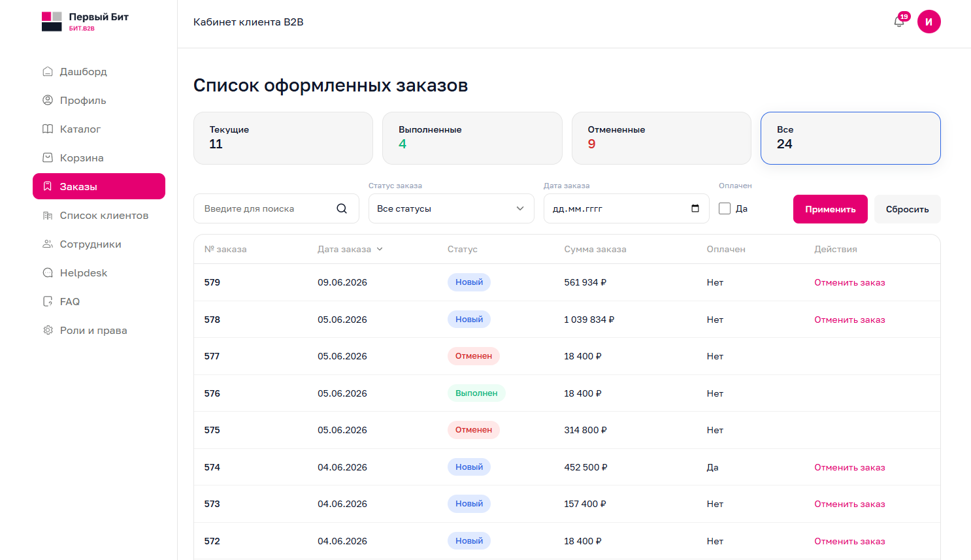971x560 pixels.
Task: Cancel order 578 via Отменить заказ
Action: (x=849, y=320)
